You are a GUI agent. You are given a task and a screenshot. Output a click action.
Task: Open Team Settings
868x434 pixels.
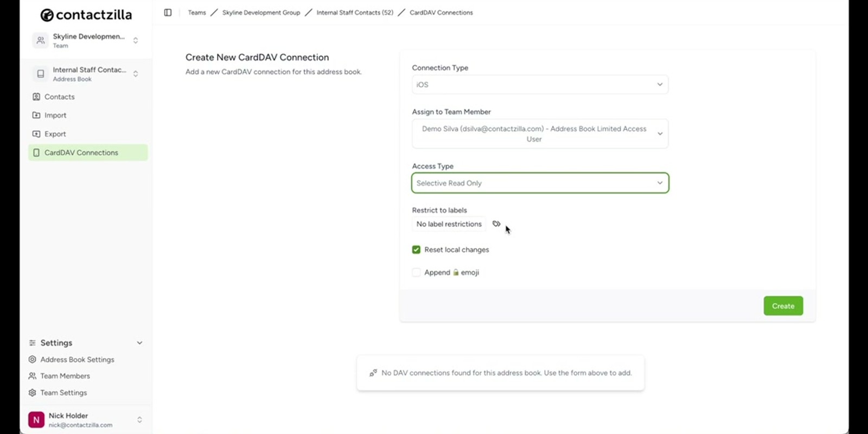pos(63,392)
